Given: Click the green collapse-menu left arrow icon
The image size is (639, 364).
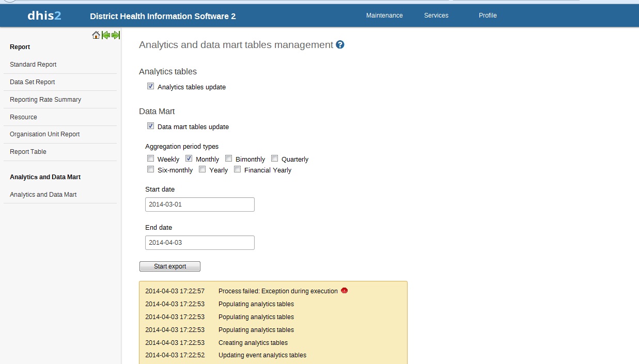Looking at the screenshot, I should click(106, 35).
